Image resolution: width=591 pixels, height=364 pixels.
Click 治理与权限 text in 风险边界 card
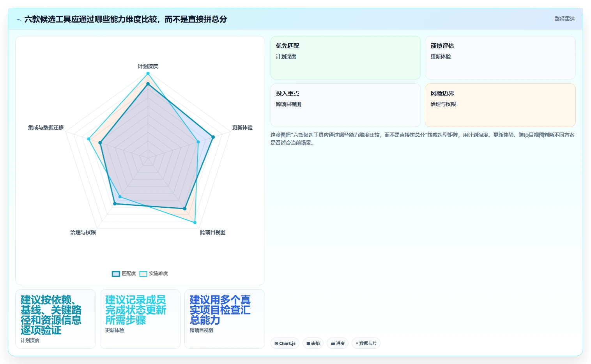tap(443, 104)
